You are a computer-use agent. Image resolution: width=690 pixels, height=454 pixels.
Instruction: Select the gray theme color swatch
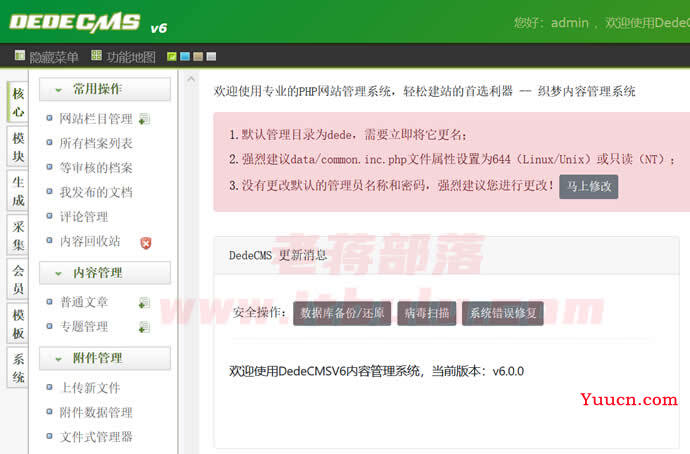pyautogui.click(x=211, y=56)
